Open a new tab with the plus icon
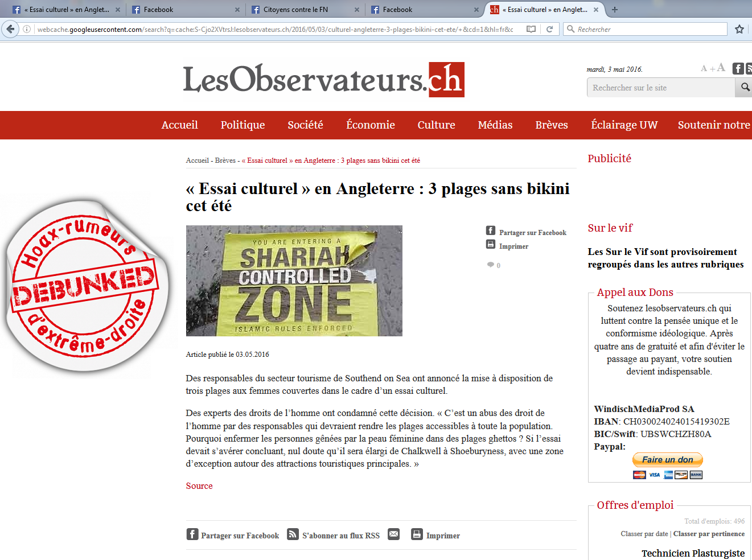 coord(615,9)
